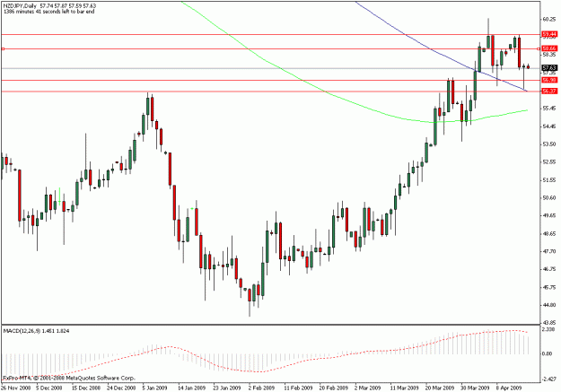This screenshot has height=392, width=561.
Task: Click the 24 Dec 2008 date label
Action: pyautogui.click(x=121, y=388)
